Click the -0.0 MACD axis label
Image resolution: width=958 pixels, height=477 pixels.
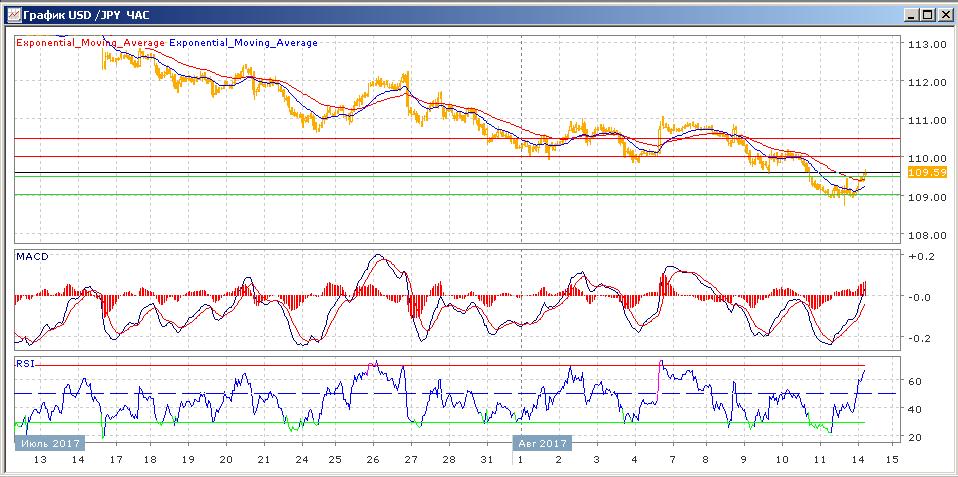pyautogui.click(x=921, y=297)
